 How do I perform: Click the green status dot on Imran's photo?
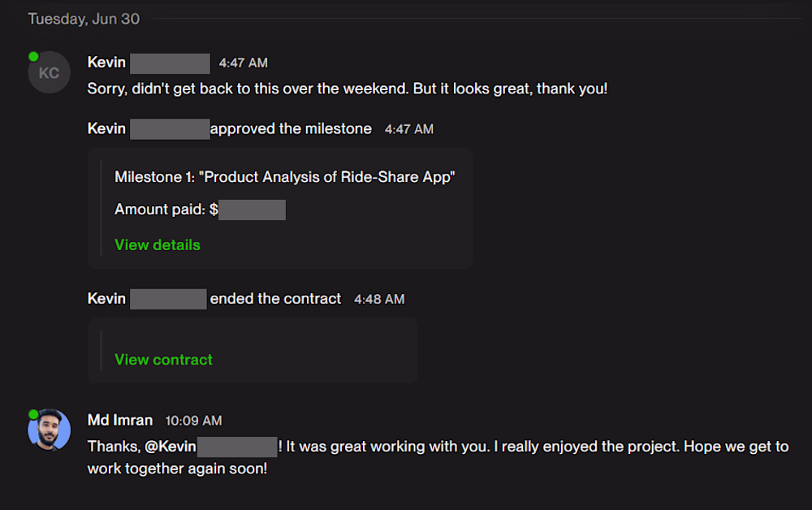(x=33, y=414)
